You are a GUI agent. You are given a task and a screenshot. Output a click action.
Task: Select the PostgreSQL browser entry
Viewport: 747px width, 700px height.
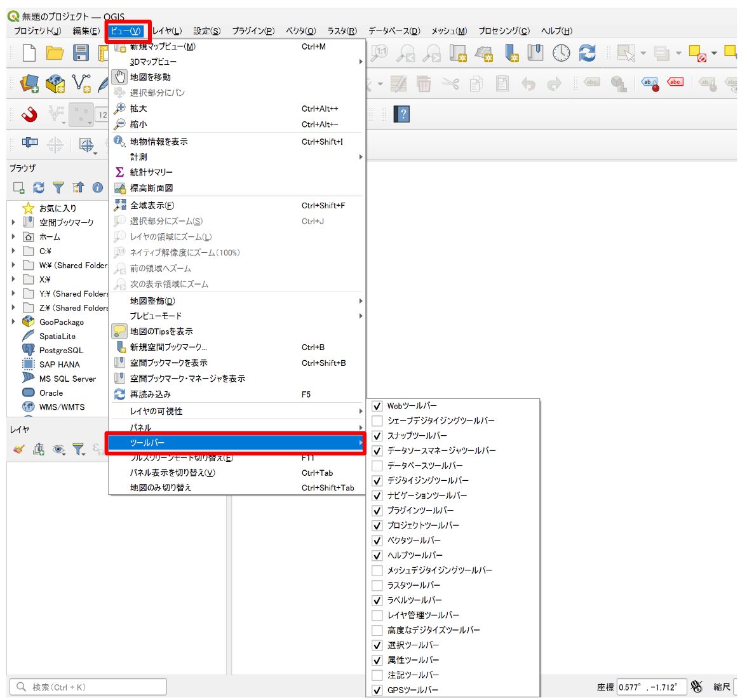pyautogui.click(x=61, y=350)
